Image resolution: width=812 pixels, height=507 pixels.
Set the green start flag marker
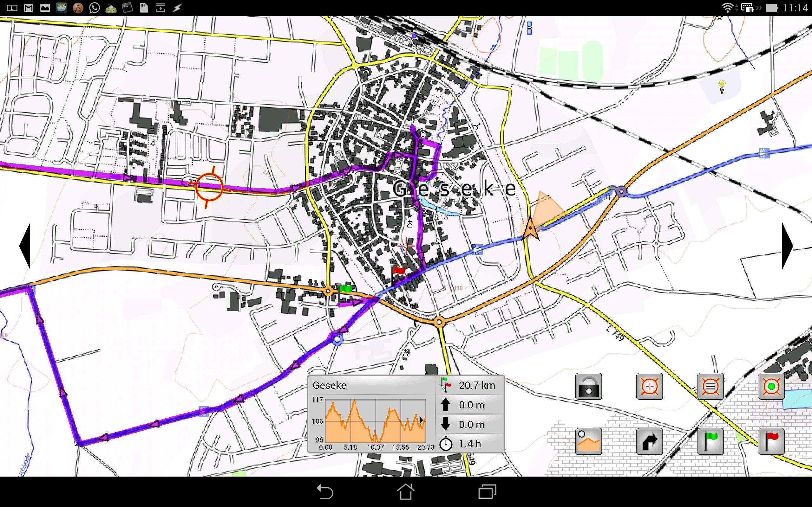[x=710, y=441]
